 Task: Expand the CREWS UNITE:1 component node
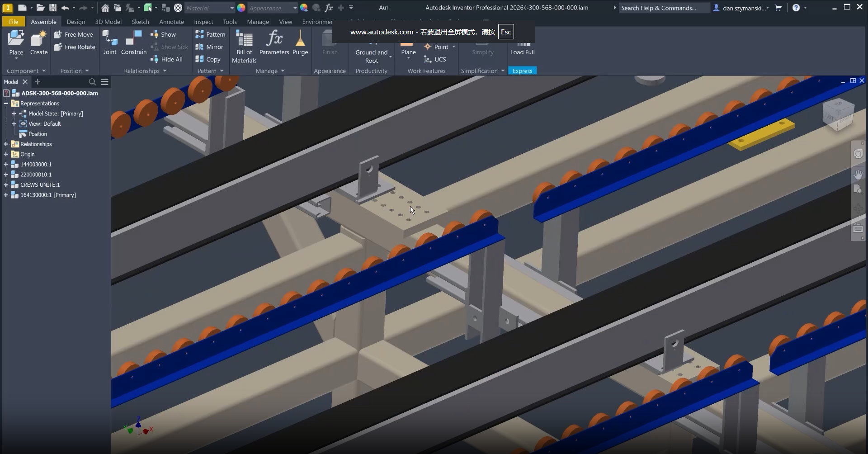(6, 185)
